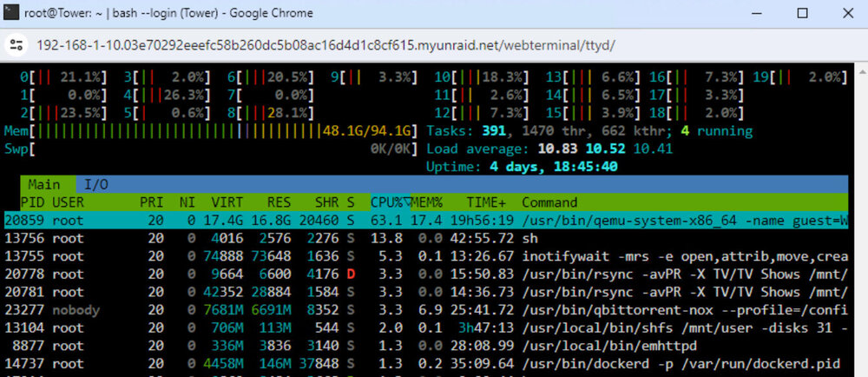Click the CPU 2 meter showing 23.5%

[x=63, y=113]
